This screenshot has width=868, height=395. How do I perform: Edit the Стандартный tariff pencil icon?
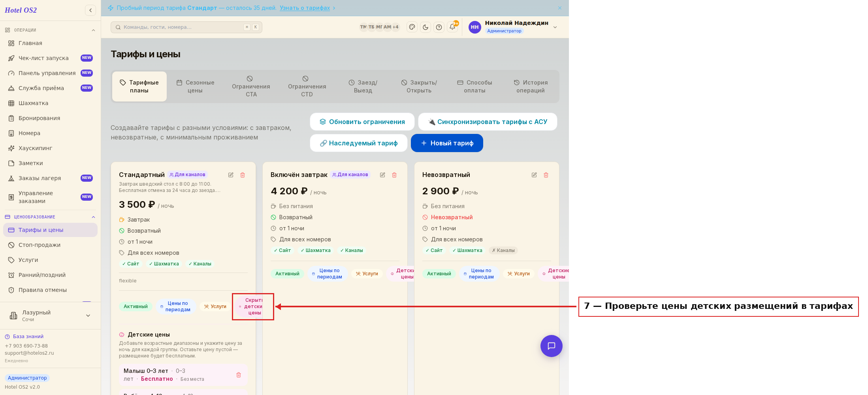pos(231,175)
